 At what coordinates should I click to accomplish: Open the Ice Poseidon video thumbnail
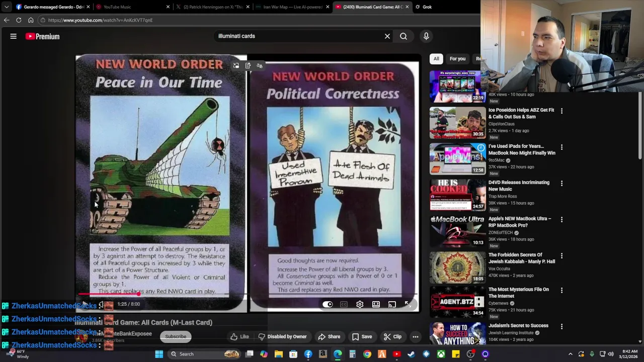(458, 123)
